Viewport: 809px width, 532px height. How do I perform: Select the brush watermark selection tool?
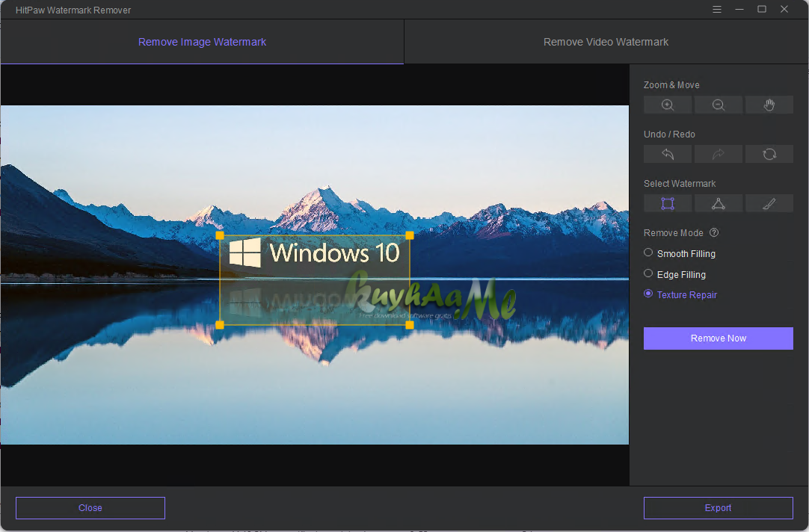[x=769, y=204]
